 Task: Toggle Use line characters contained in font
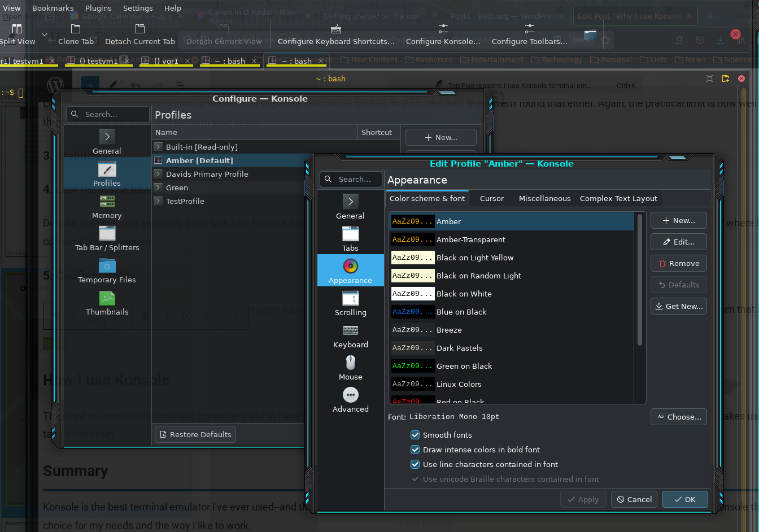[415, 464]
